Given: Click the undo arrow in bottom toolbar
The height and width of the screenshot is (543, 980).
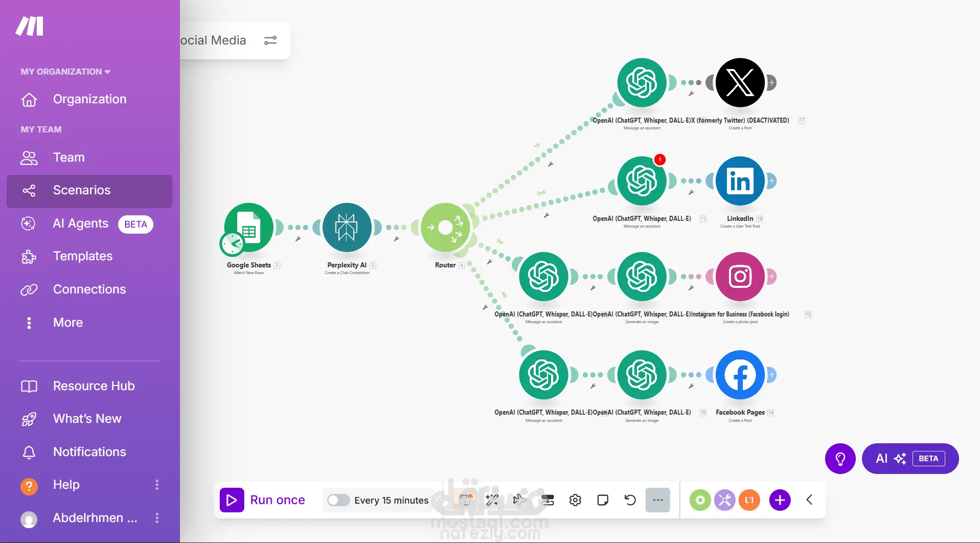Looking at the screenshot, I should (630, 500).
